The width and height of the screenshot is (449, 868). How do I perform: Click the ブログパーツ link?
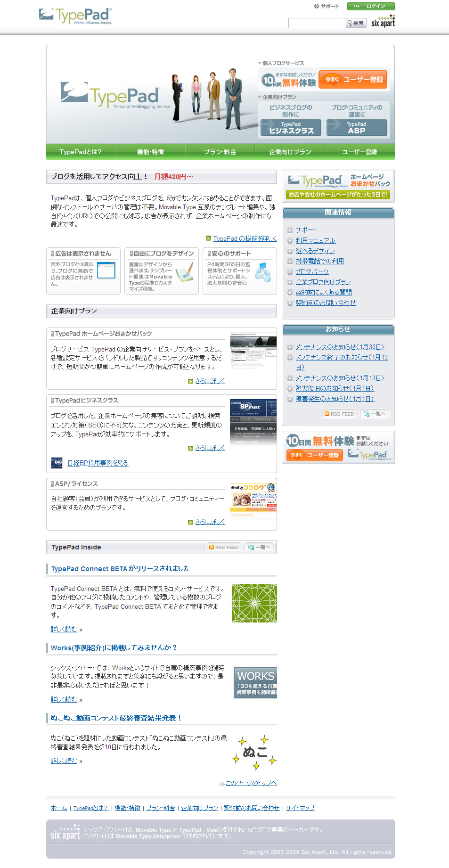tap(312, 271)
